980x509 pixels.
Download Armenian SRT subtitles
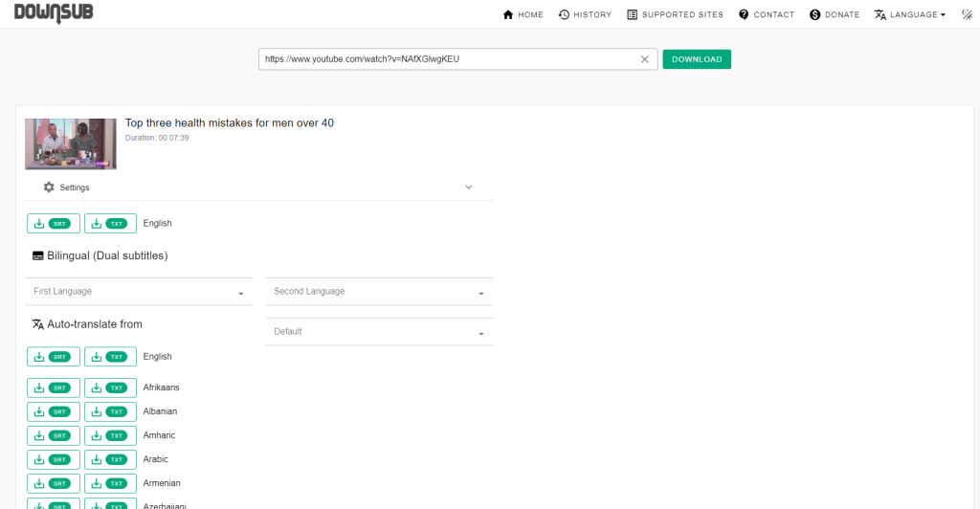click(x=54, y=483)
